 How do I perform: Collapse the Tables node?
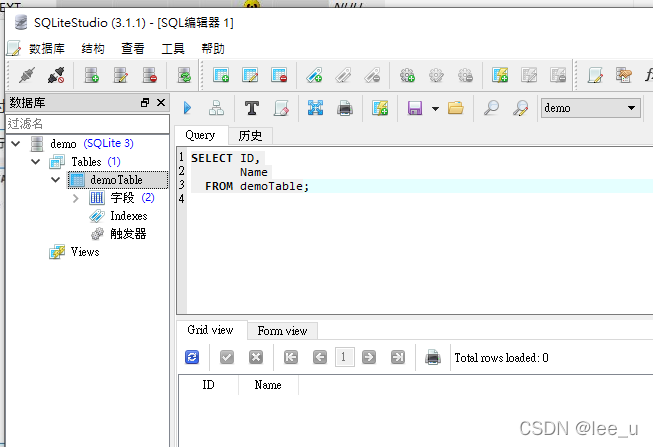[x=36, y=162]
